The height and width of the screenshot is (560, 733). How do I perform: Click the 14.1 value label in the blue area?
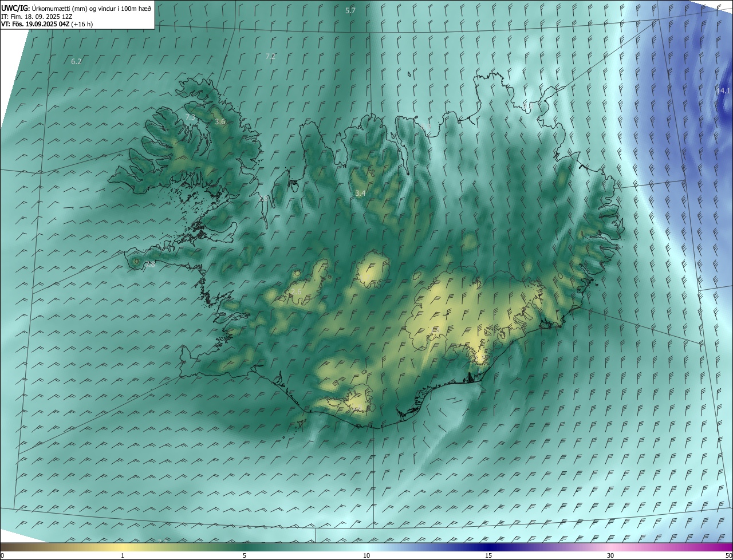point(723,90)
